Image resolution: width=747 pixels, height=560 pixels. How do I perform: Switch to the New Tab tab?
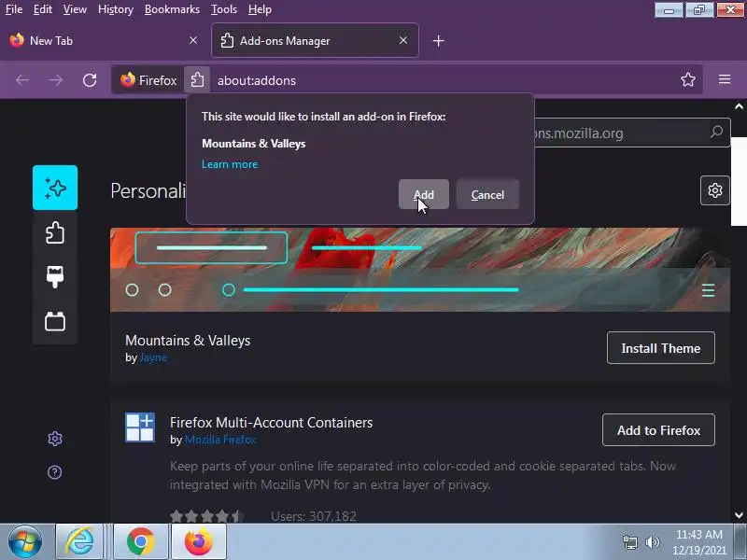(104, 40)
